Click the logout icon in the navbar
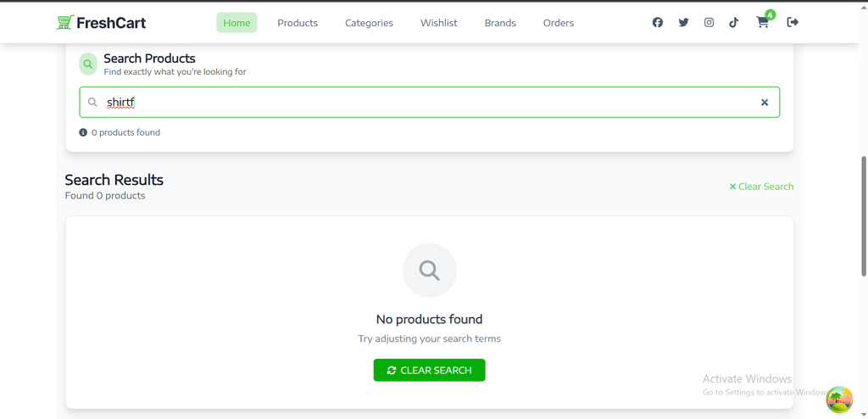868x419 pixels. 793,23
